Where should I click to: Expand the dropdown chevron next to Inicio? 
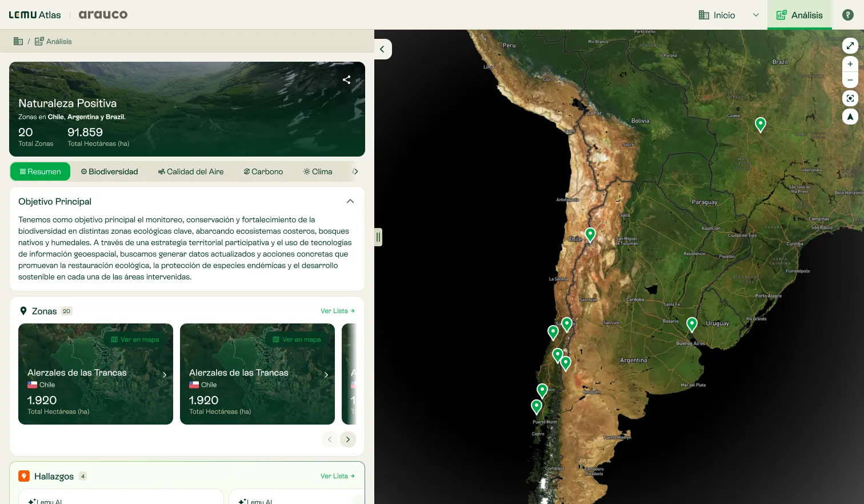[x=756, y=15]
